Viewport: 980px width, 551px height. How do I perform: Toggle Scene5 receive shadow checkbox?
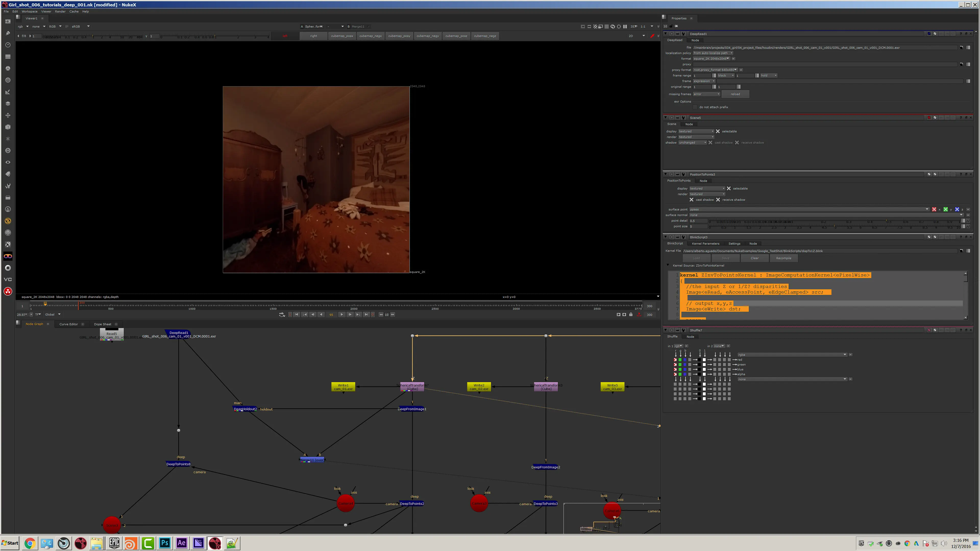click(737, 143)
